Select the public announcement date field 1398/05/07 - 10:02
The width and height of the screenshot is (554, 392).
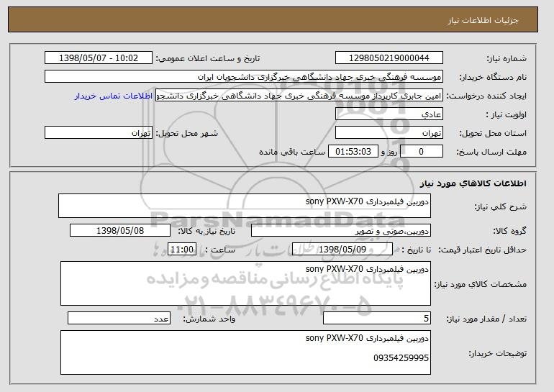coord(99,58)
